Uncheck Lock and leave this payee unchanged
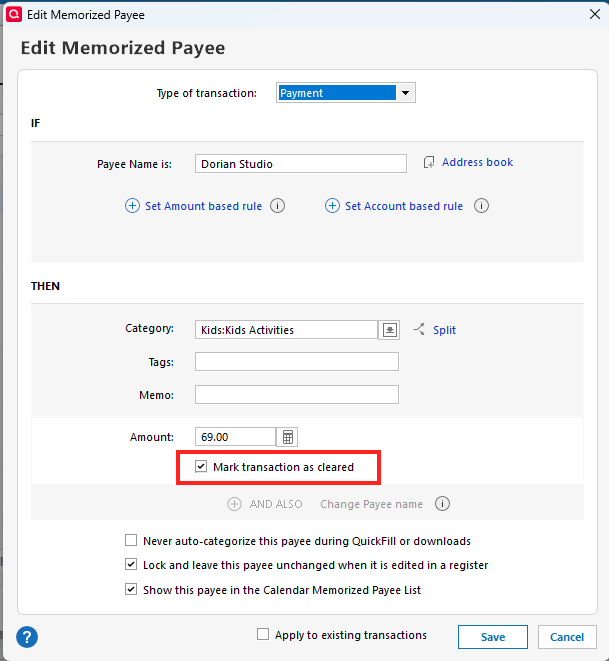Image resolution: width=609 pixels, height=661 pixels. pos(131,565)
